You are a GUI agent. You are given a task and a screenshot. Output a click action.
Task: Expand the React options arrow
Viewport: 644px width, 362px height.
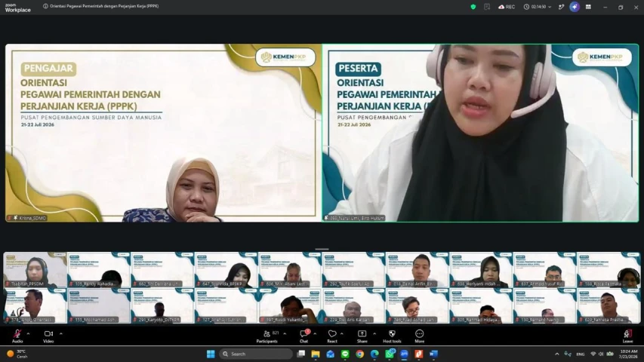click(342, 333)
